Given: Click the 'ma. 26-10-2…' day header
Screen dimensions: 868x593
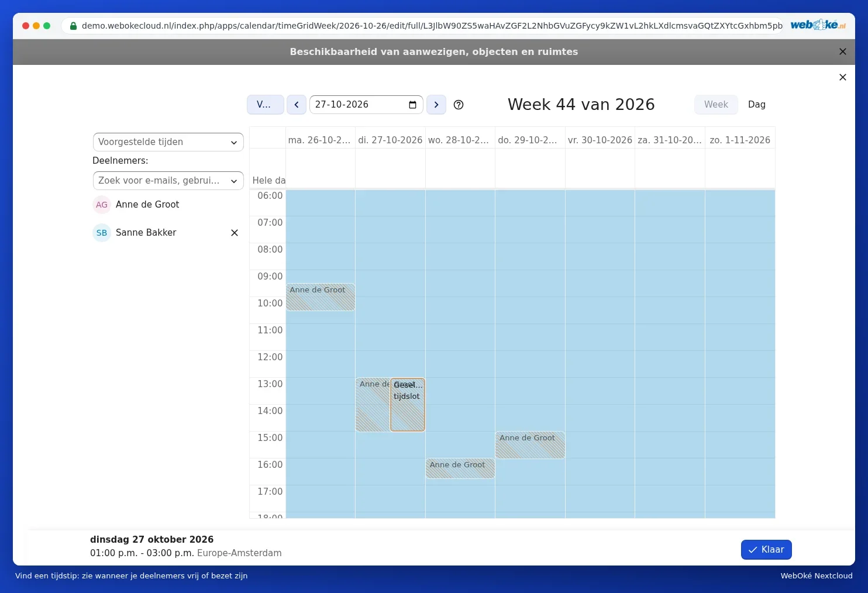Looking at the screenshot, I should (319, 140).
